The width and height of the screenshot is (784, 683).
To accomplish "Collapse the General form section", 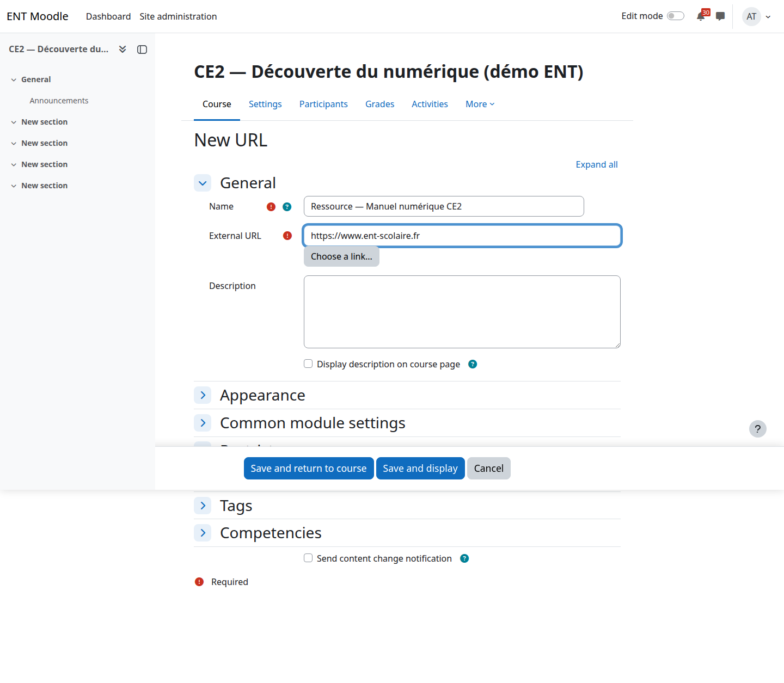I will click(203, 183).
